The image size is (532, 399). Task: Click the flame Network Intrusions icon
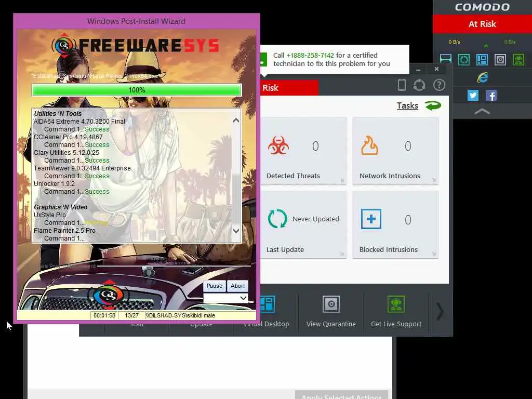369,145
